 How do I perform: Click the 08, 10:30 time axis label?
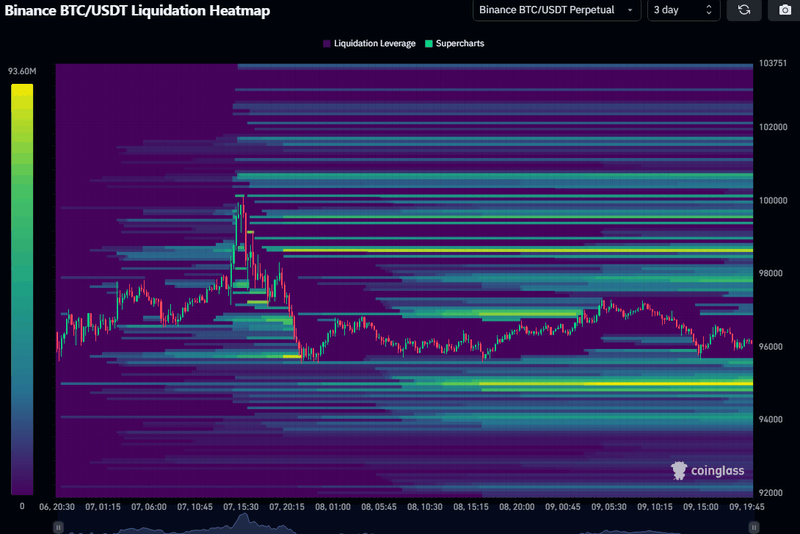pyautogui.click(x=424, y=506)
